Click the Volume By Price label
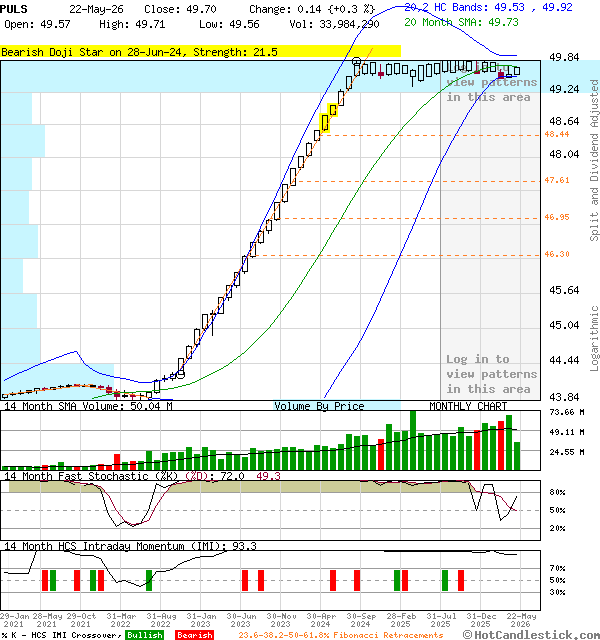The width and height of the screenshot is (600, 640). point(319,406)
